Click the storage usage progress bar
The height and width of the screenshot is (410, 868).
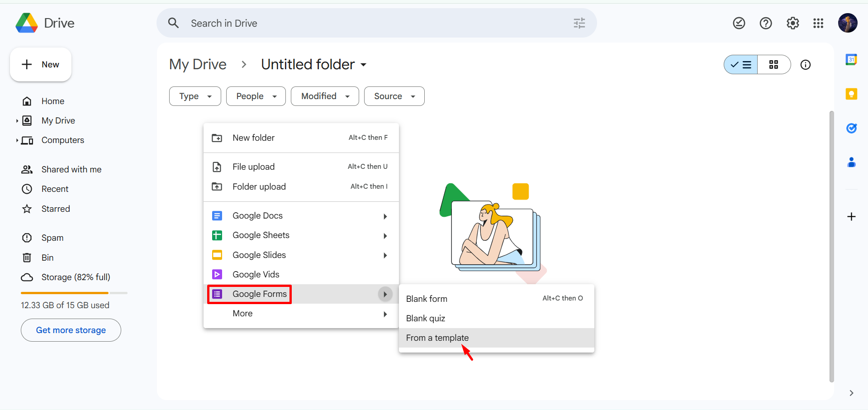tap(74, 293)
